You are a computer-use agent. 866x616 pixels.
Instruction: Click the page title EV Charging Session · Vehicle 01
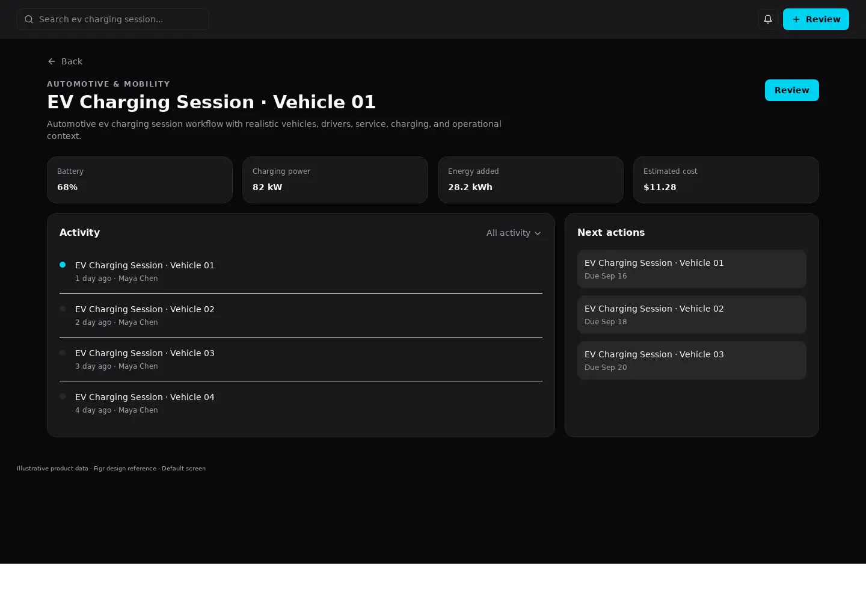212,102
